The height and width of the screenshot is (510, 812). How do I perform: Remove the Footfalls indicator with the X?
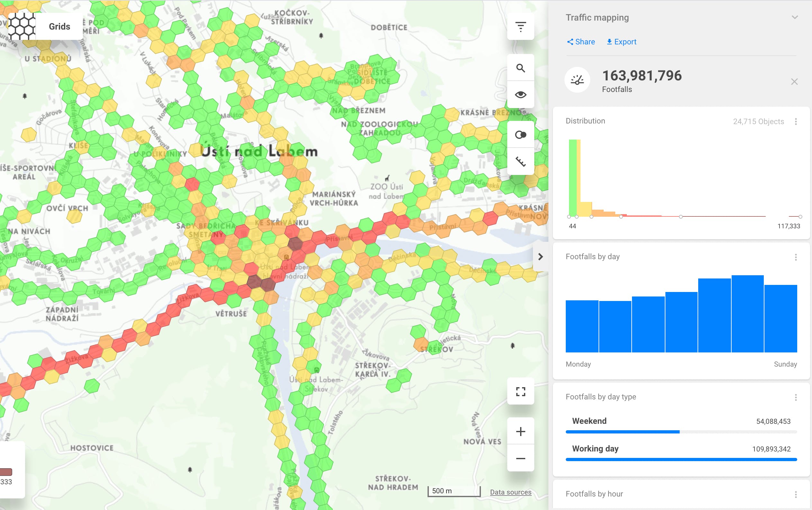tap(794, 82)
